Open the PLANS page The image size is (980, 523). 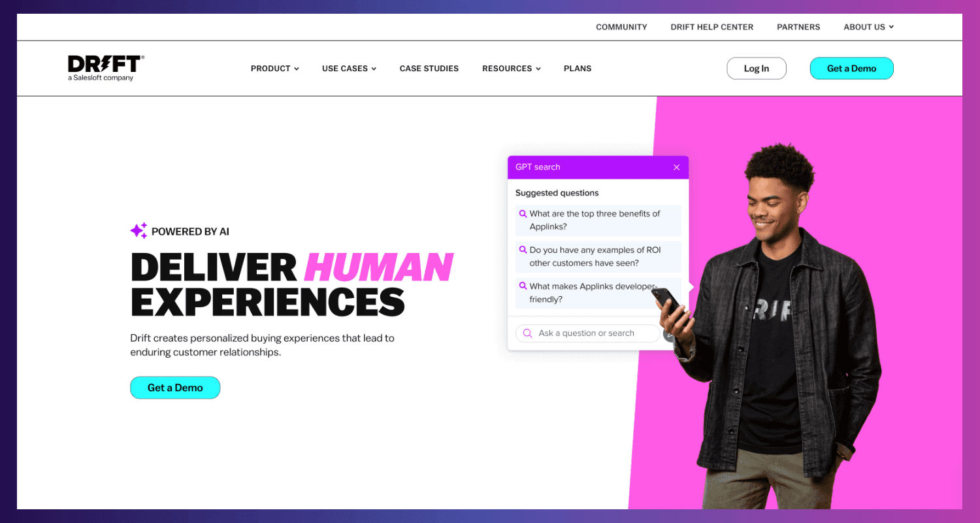[x=578, y=69]
